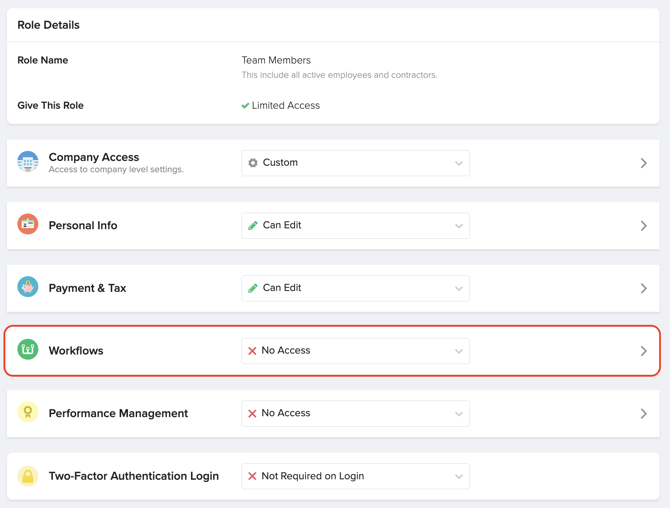Expand Company Access row with right chevron
This screenshot has width=670, height=508.
[644, 163]
